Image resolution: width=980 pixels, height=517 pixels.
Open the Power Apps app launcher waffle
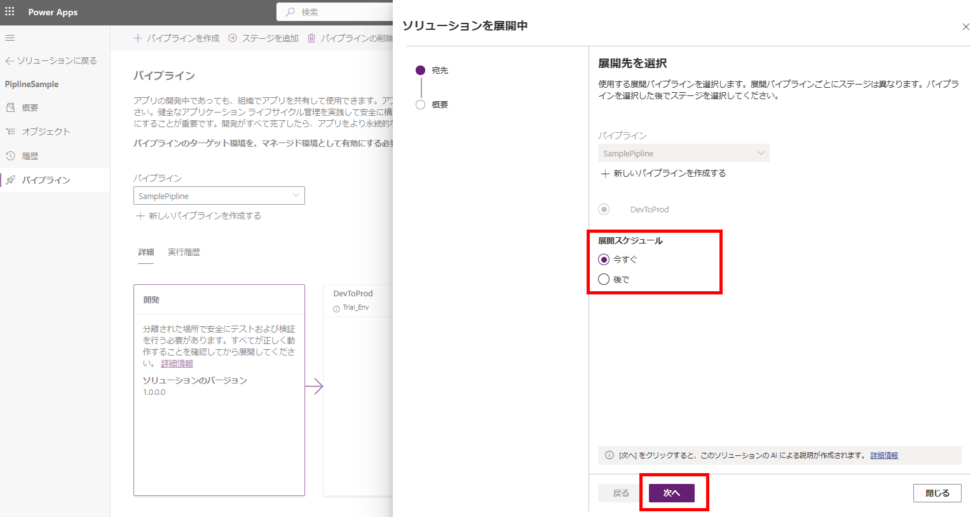[x=10, y=12]
